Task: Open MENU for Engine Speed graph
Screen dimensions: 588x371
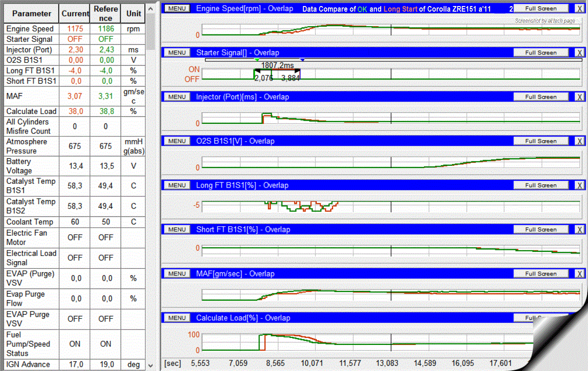Action: pos(177,8)
